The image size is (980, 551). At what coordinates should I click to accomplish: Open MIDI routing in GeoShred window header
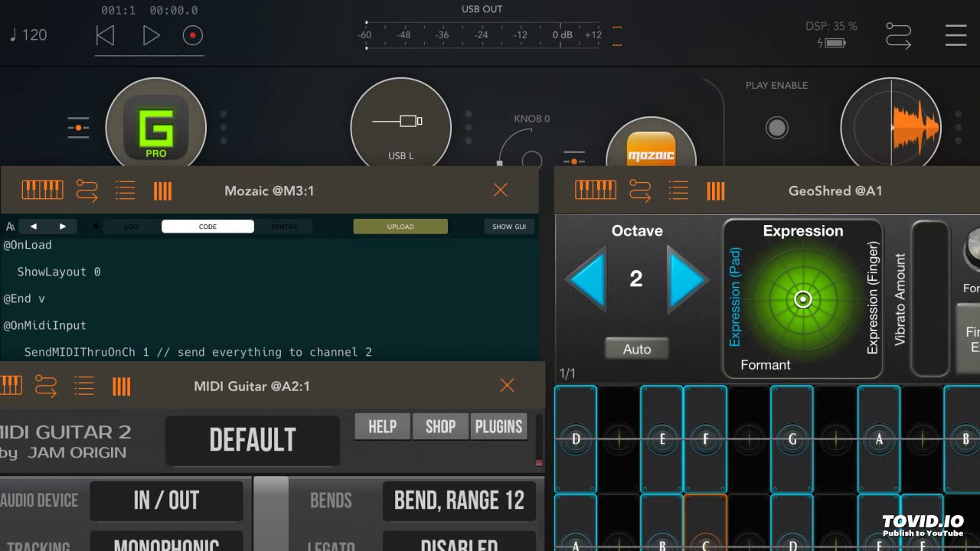[x=641, y=190]
